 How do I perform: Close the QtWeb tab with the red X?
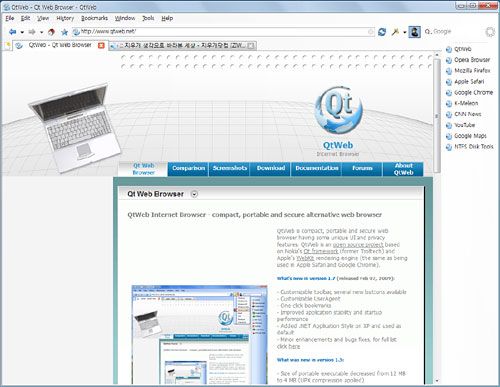(101, 45)
